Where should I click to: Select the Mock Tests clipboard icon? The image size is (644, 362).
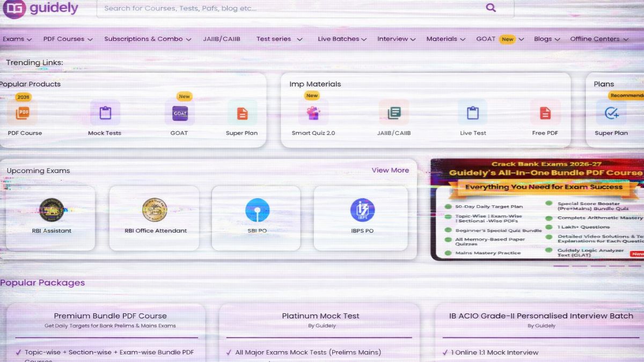coord(105,113)
